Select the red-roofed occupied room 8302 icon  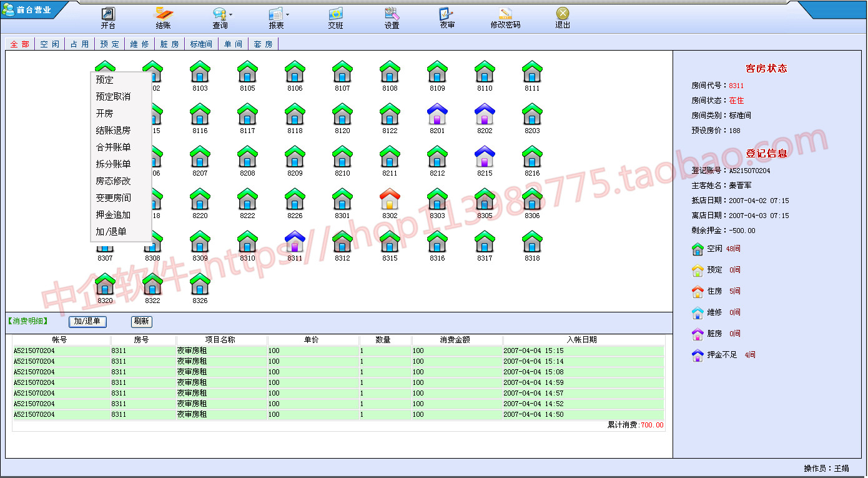click(390, 199)
